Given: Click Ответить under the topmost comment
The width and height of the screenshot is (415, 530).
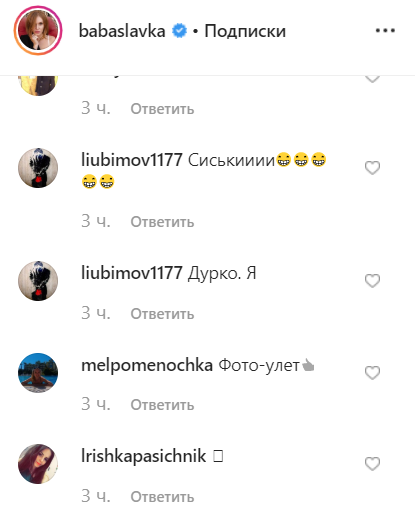Looking at the screenshot, I should tap(163, 109).
